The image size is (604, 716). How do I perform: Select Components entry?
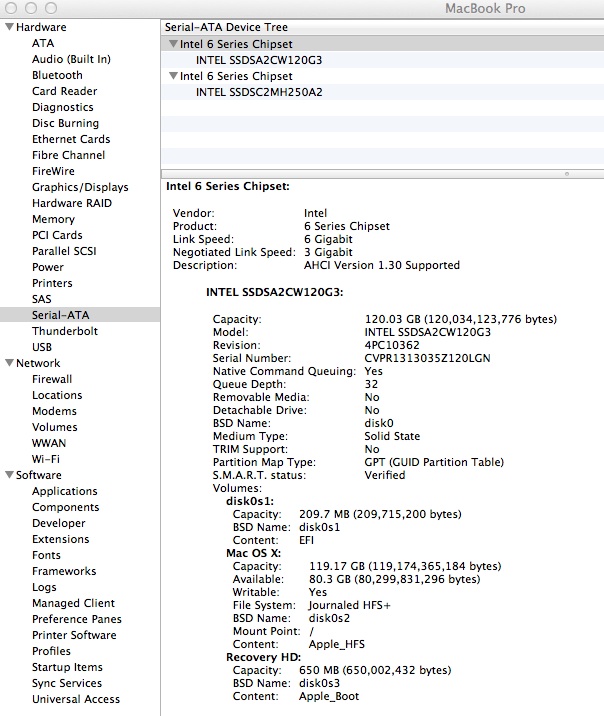tap(65, 507)
